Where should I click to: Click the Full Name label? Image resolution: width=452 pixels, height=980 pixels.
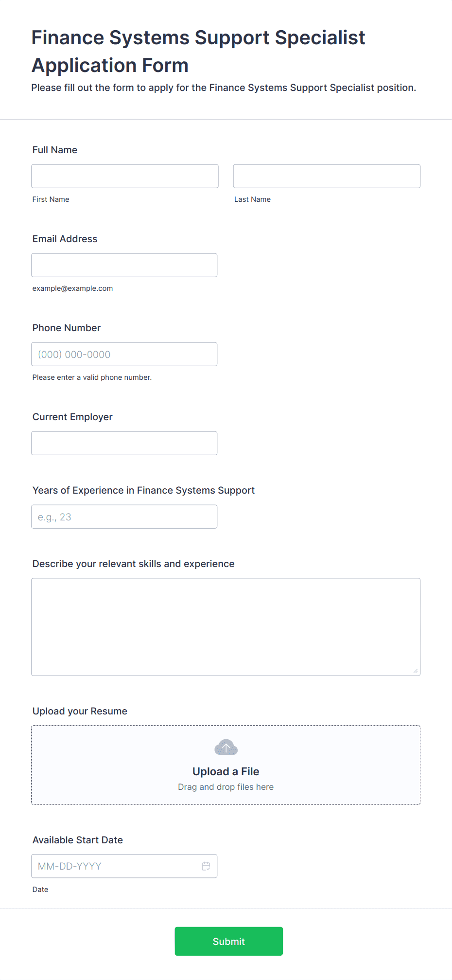click(55, 150)
